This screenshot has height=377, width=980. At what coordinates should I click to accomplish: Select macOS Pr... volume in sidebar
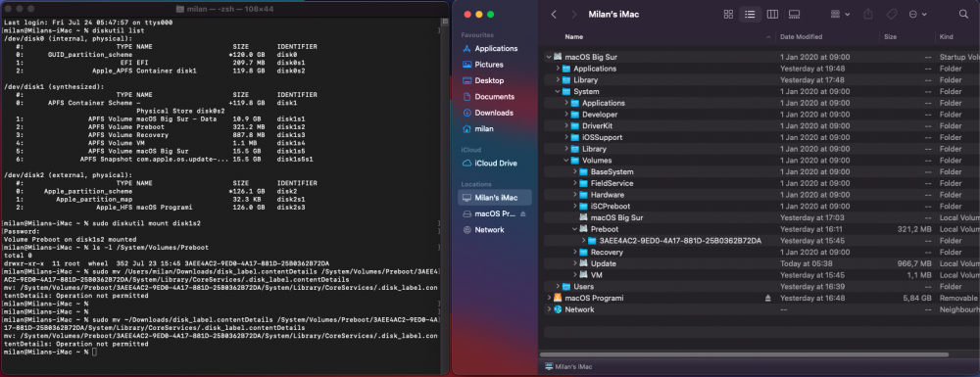[x=496, y=213]
